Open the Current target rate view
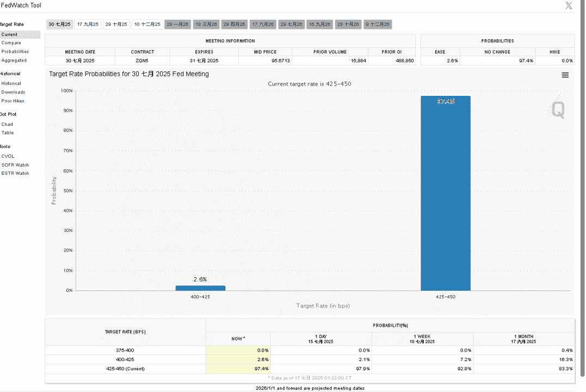586x392 pixels. (x=20, y=34)
